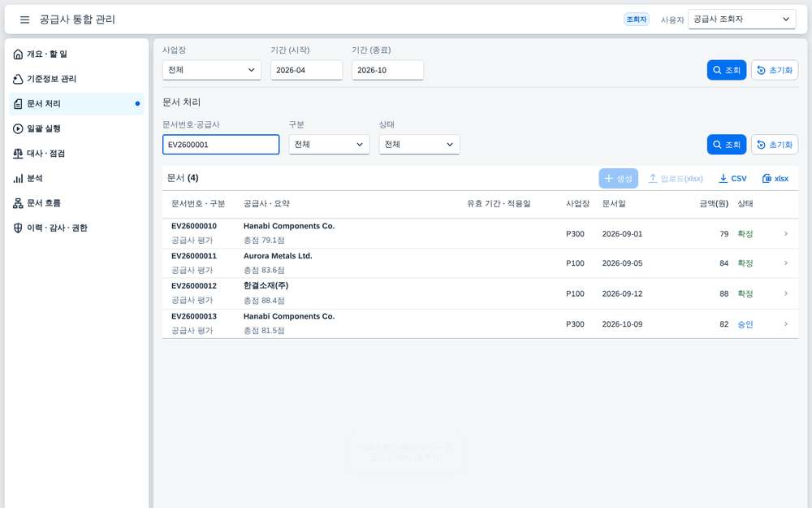Click document number EV26000011

pyautogui.click(x=194, y=256)
